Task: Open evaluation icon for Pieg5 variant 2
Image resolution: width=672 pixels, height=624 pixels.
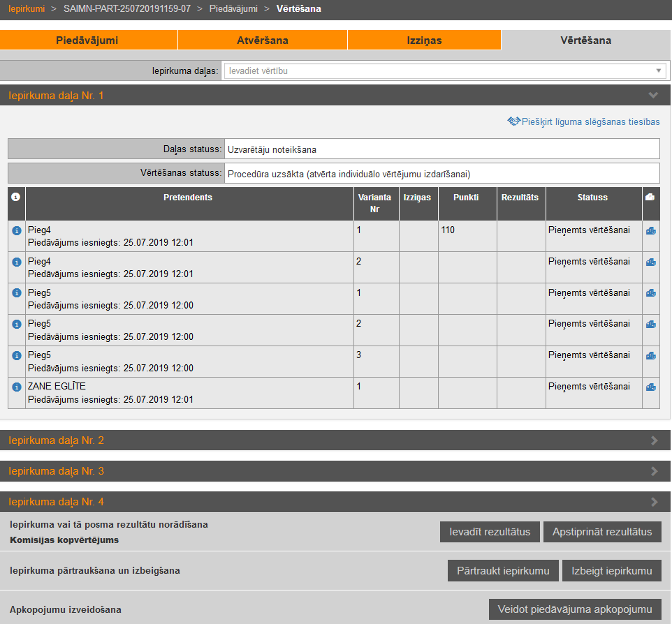Action: tap(650, 324)
